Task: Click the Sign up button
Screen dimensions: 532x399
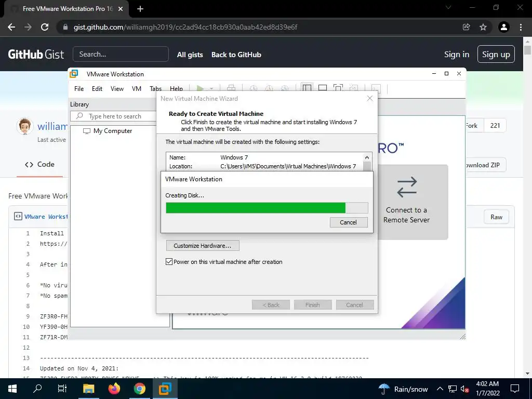Action: [x=496, y=54]
